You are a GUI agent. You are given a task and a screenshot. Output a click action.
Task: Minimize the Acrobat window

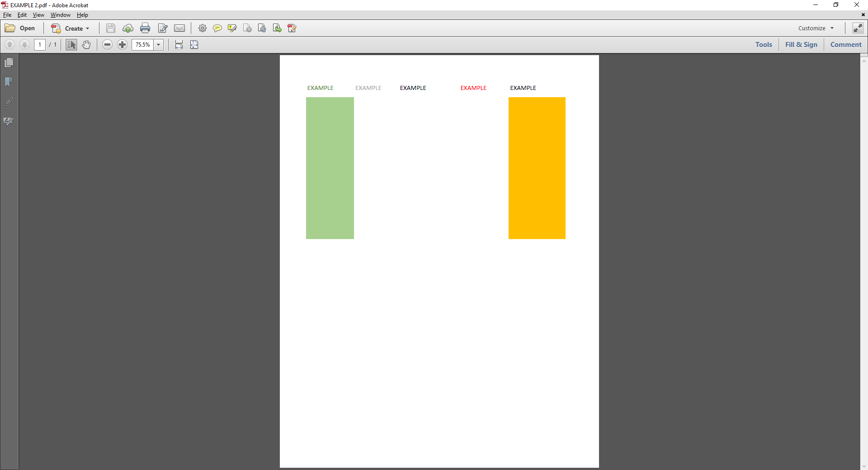click(x=816, y=5)
